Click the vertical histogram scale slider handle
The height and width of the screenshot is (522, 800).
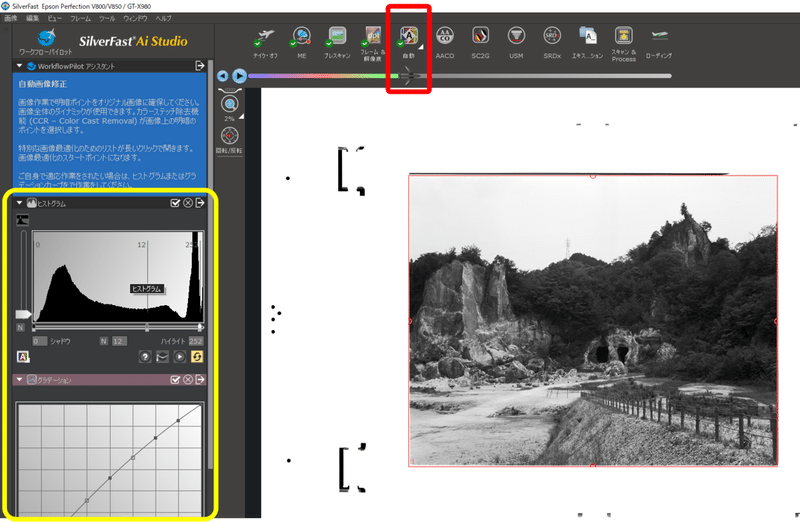23,314
